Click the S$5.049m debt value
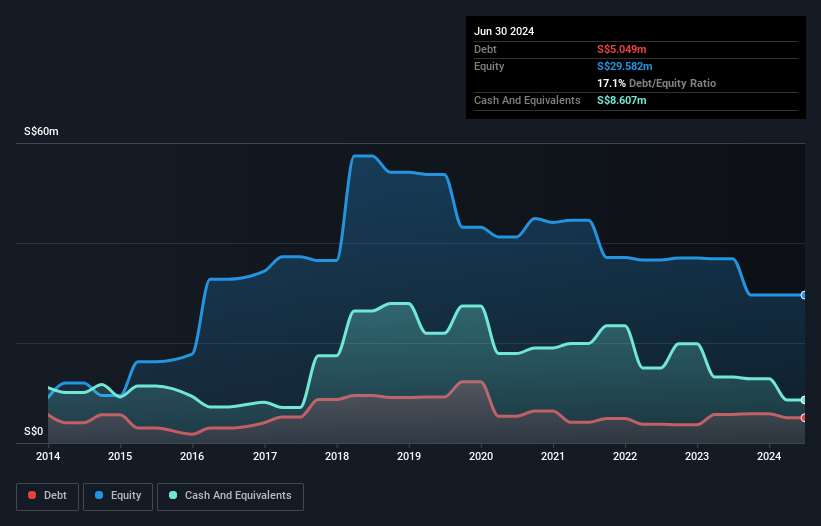Viewport: 821px width, 526px height. point(622,49)
